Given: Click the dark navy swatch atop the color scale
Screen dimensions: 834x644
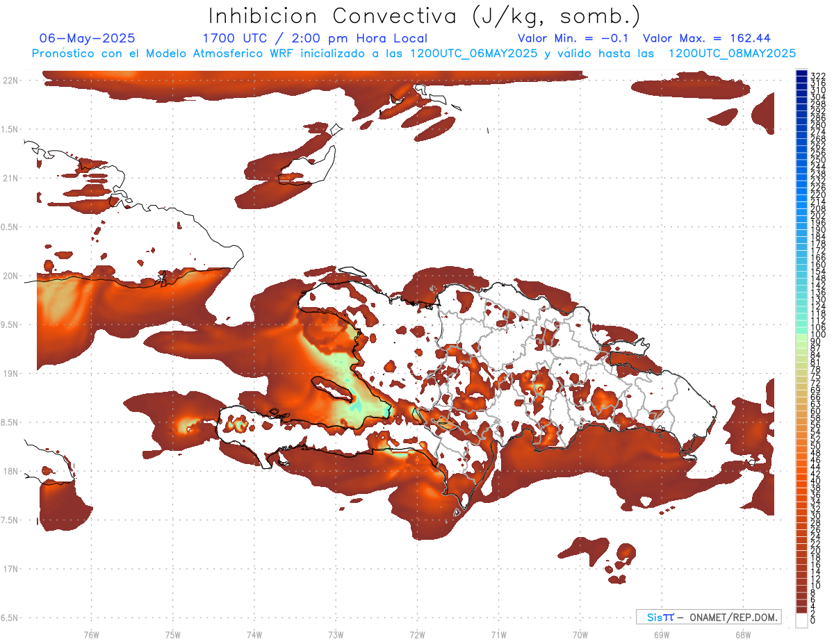Looking at the screenshot, I should coord(802,73).
